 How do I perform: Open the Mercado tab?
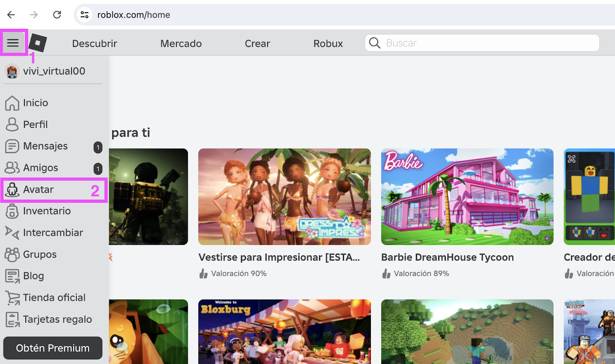click(x=181, y=43)
